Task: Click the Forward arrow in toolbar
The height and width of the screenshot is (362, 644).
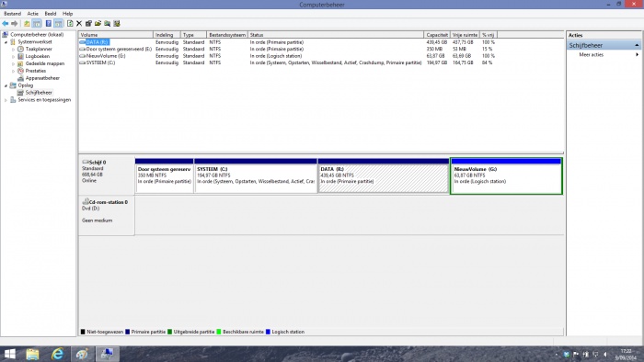Action: pos(15,23)
